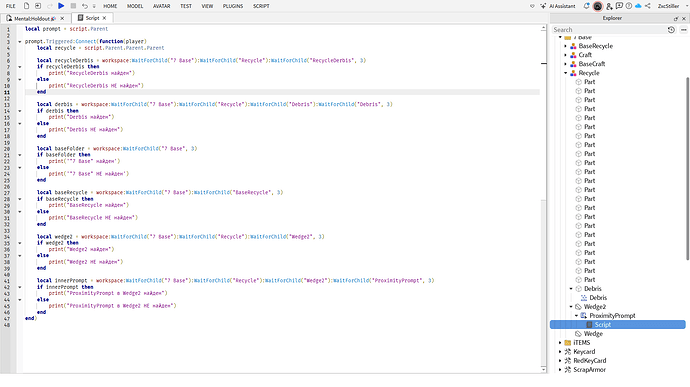Undock the Explorer panel

coord(676,18)
